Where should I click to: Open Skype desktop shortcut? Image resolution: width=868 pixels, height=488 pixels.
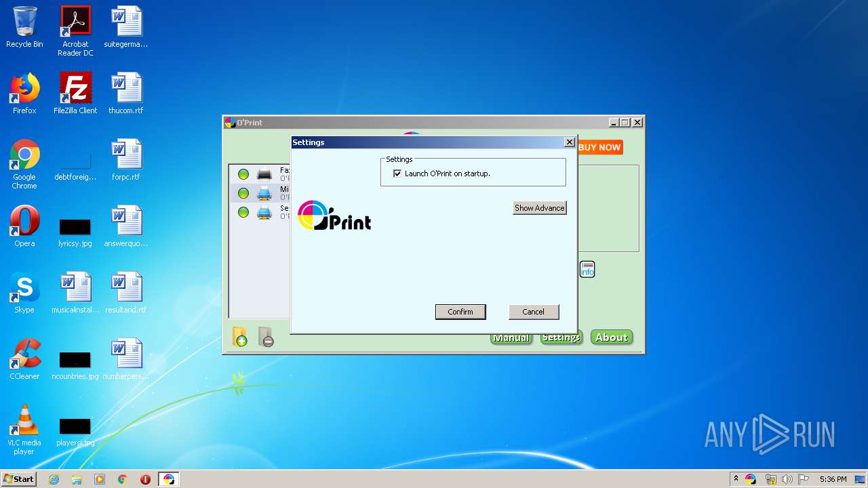tap(24, 293)
